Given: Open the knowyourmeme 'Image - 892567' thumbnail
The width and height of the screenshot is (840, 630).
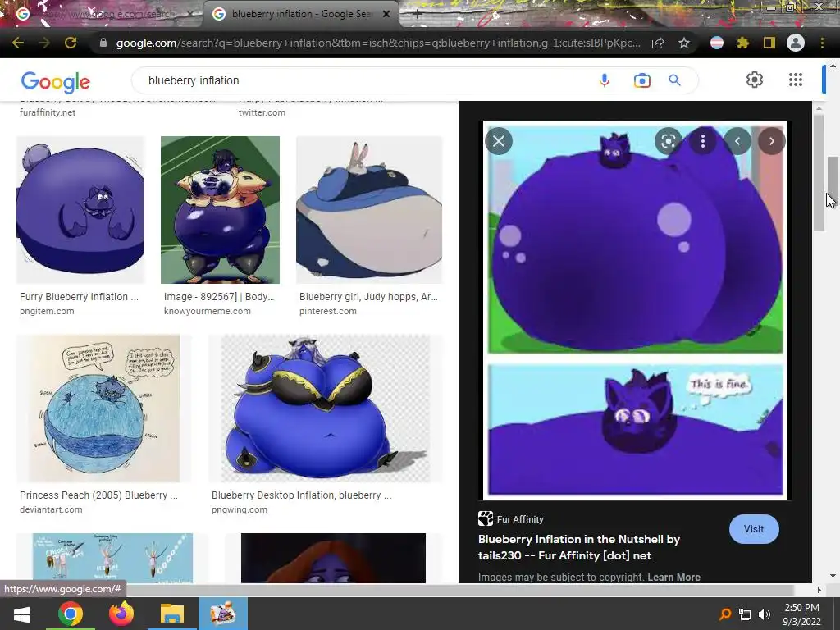Looking at the screenshot, I should coord(220,209).
